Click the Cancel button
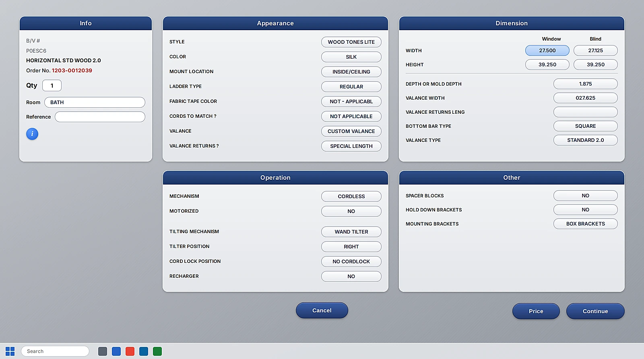Image resolution: width=644 pixels, height=359 pixels. tap(322, 310)
